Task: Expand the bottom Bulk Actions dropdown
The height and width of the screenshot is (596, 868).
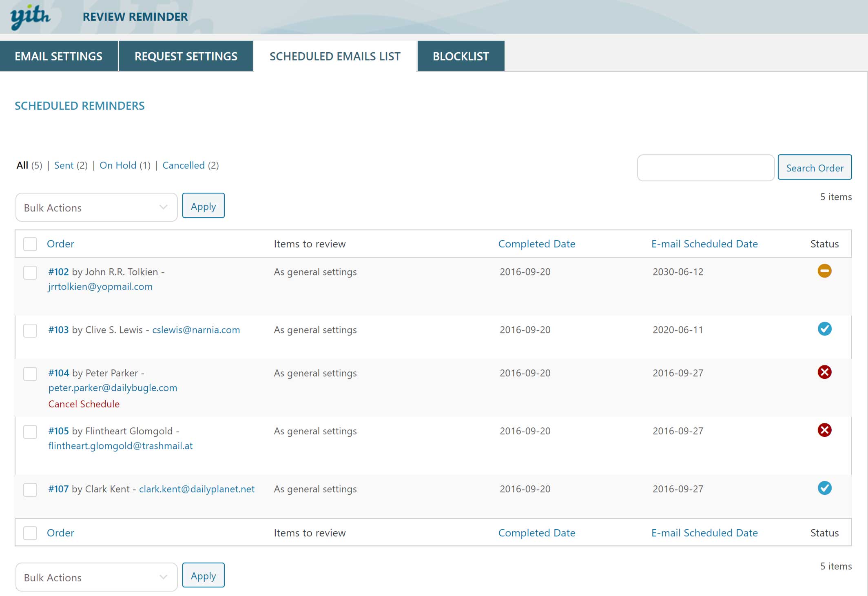Action: click(96, 578)
